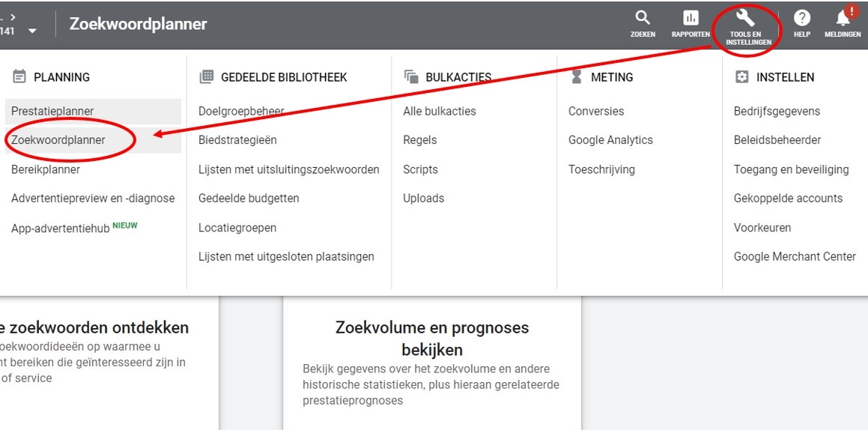Go to Regels
Screen dimensions: 868x430
click(x=419, y=140)
